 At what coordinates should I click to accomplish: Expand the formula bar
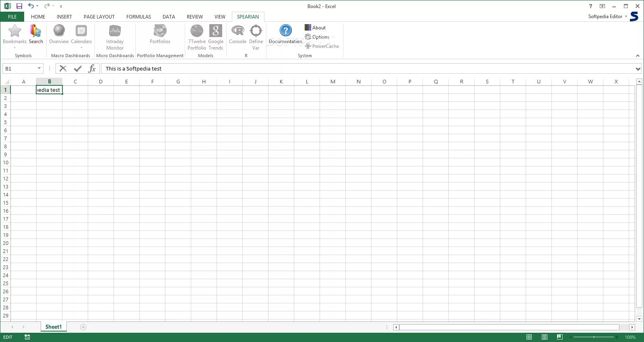[x=638, y=69]
